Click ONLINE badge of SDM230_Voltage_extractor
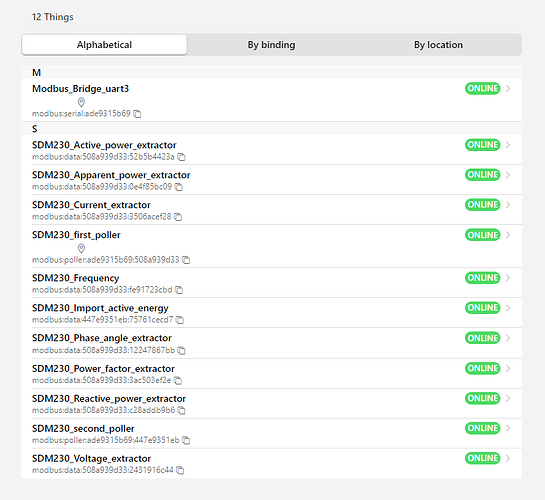Image resolution: width=545 pixels, height=500 pixels. point(482,458)
